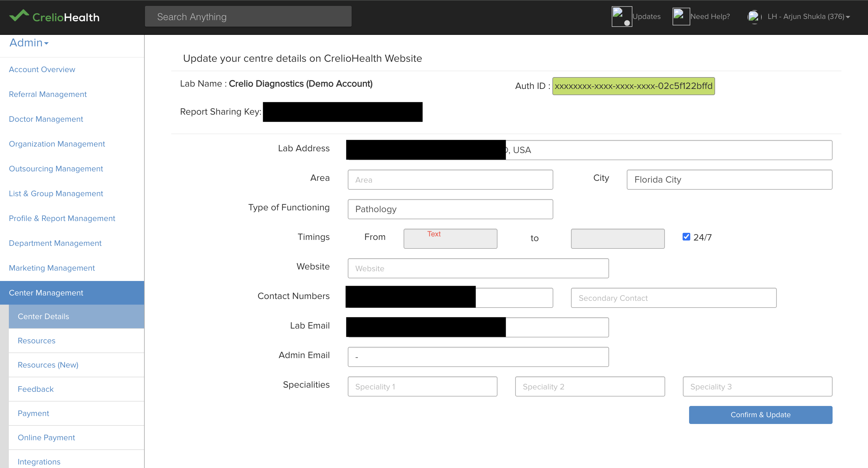Expand the Admin dropdown menu

(x=29, y=43)
